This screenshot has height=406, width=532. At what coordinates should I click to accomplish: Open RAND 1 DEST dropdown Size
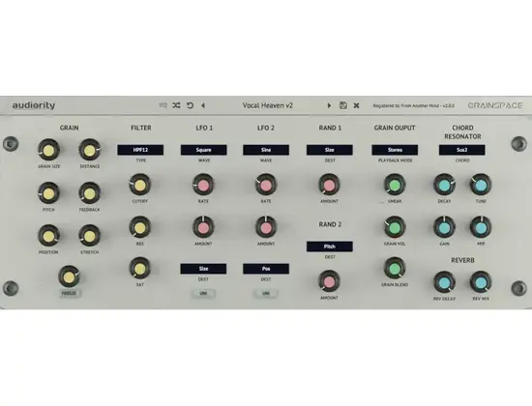(330, 150)
